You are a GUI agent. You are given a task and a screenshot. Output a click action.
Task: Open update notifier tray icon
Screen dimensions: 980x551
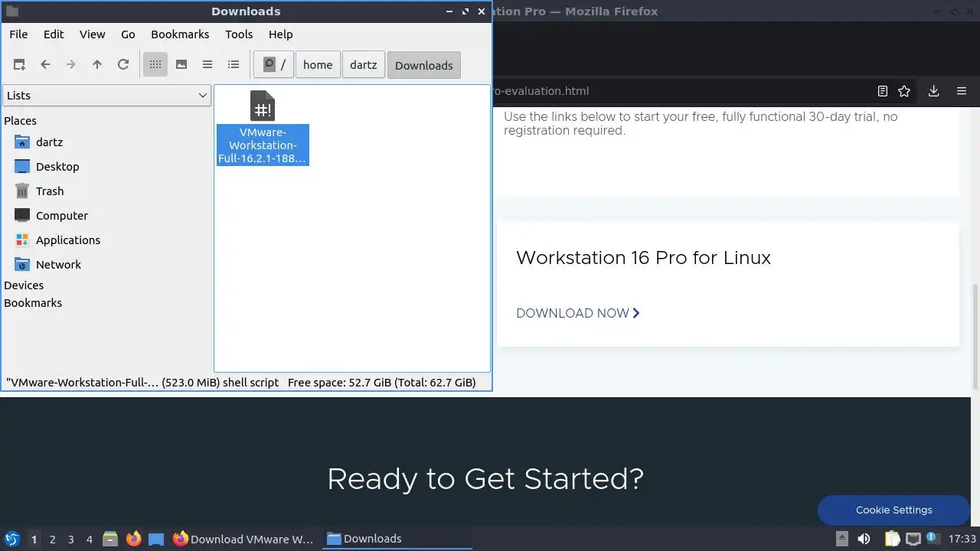[x=933, y=539]
